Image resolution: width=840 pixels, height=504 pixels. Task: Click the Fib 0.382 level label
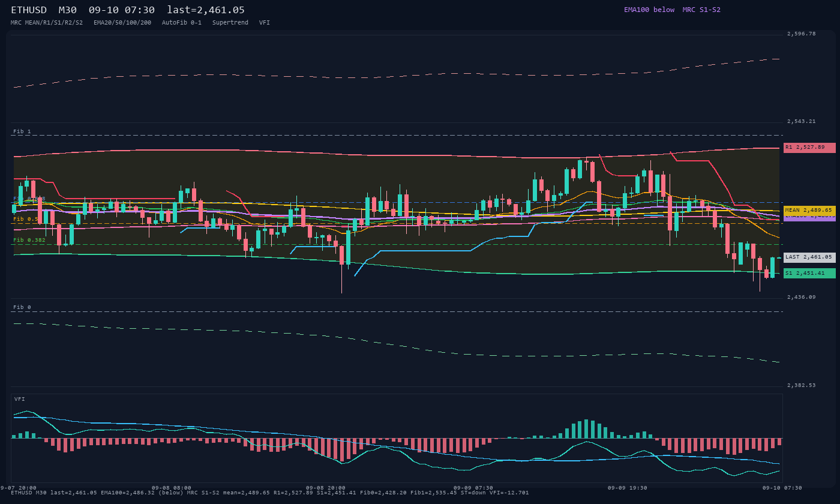point(29,240)
